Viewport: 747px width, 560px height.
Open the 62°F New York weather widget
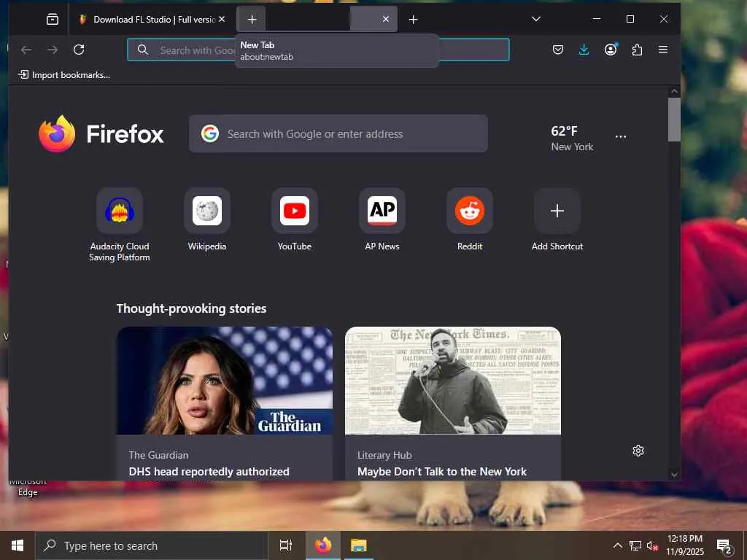click(572, 138)
